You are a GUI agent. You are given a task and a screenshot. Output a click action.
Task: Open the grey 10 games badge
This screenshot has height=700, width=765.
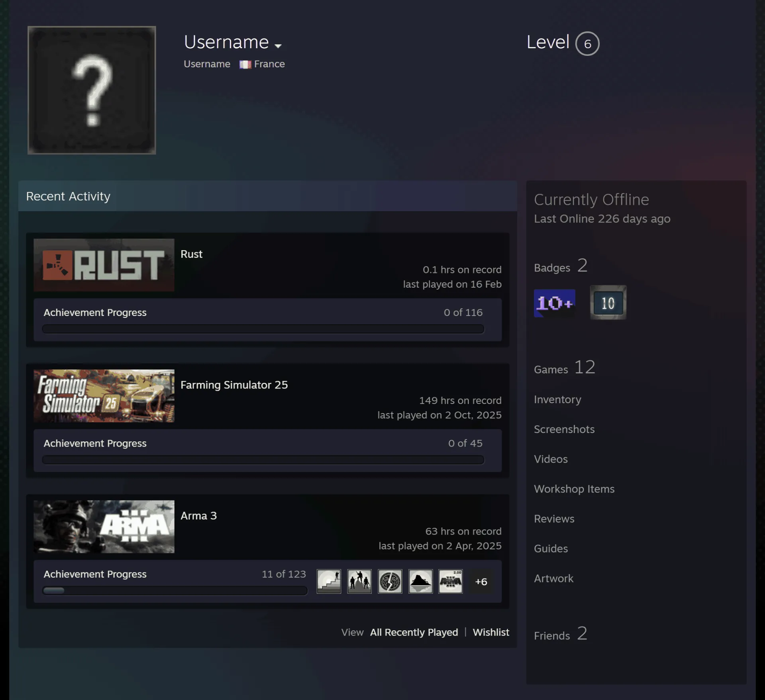[608, 302]
